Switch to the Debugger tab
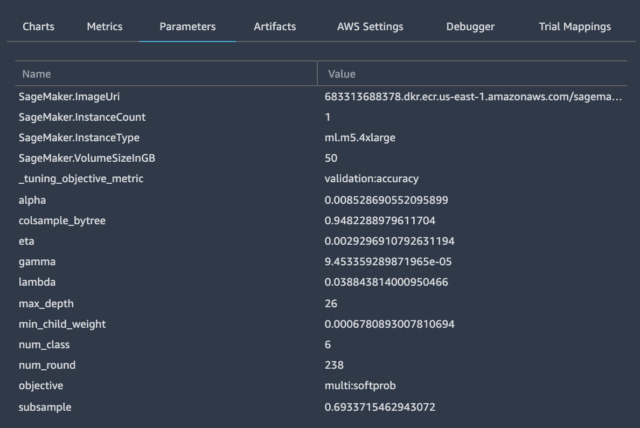The image size is (640, 428). (470, 27)
